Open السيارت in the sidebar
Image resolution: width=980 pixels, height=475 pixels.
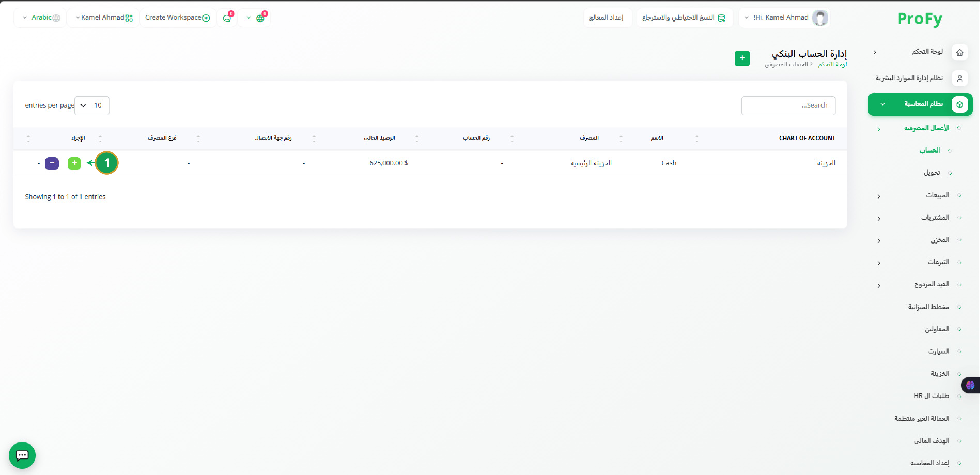[939, 351]
